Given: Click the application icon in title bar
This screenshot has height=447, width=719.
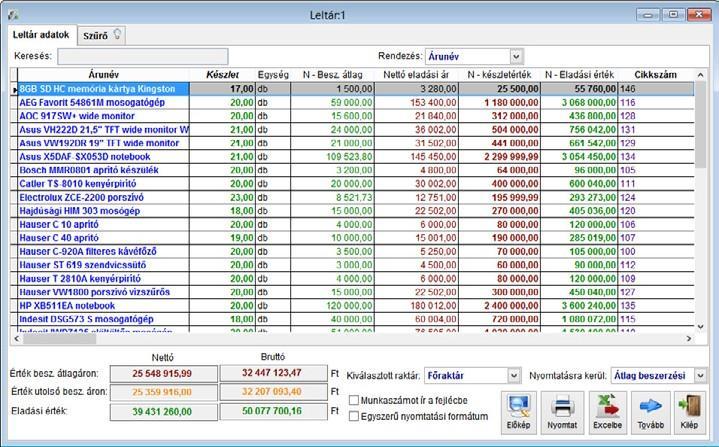Looking at the screenshot, I should [x=13, y=15].
